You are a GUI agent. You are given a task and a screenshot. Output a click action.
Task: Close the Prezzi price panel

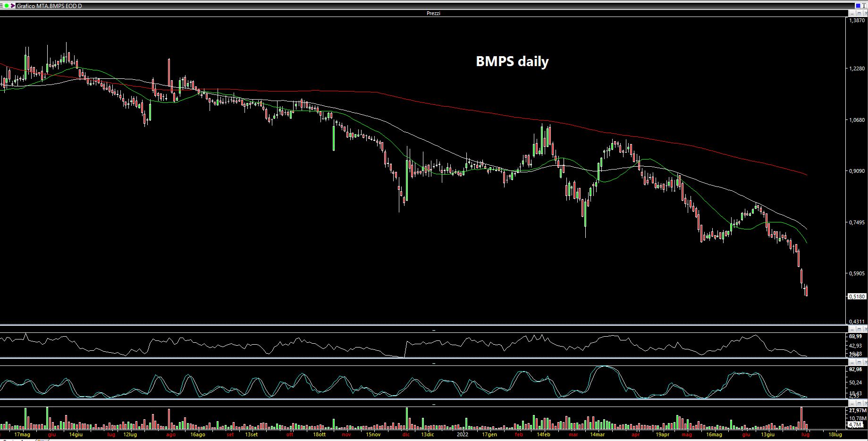coord(865,13)
